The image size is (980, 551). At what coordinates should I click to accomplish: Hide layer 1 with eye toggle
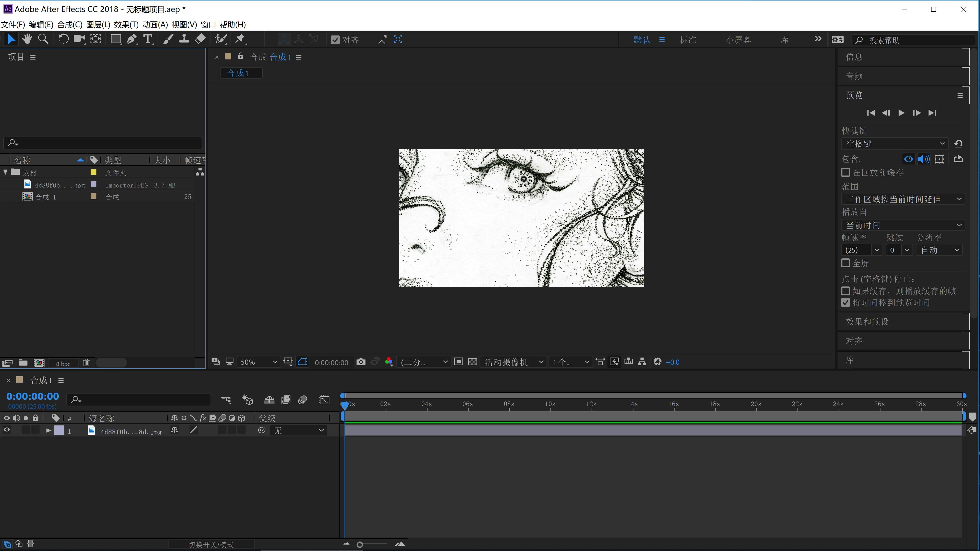pos(7,430)
